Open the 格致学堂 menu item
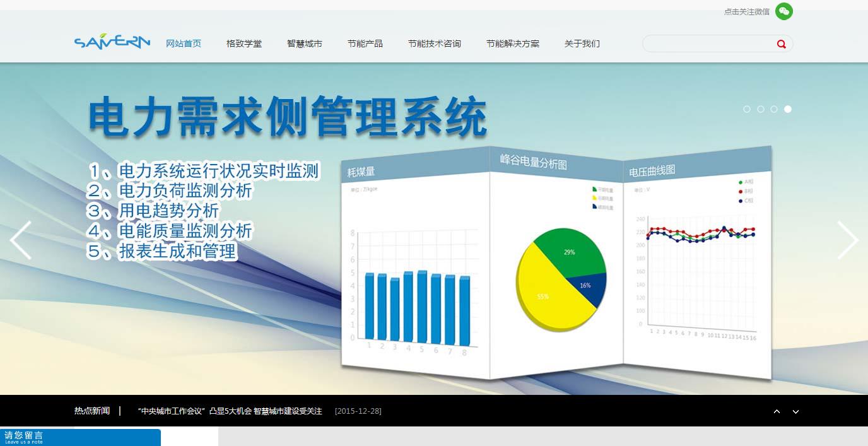This screenshot has height=446, width=868. pyautogui.click(x=244, y=44)
